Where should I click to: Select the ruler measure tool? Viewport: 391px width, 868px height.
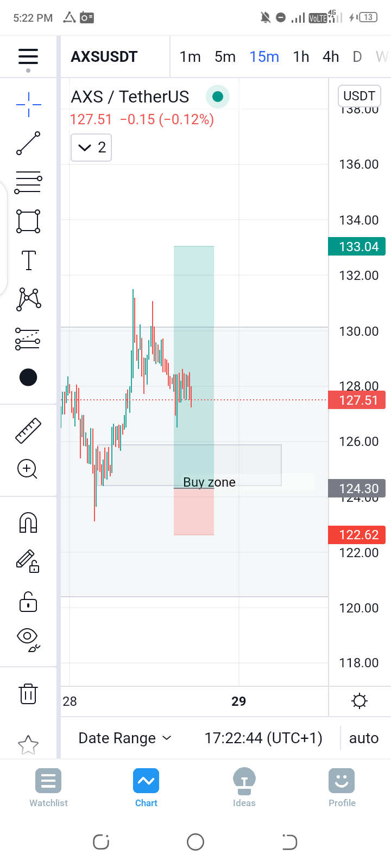click(28, 431)
